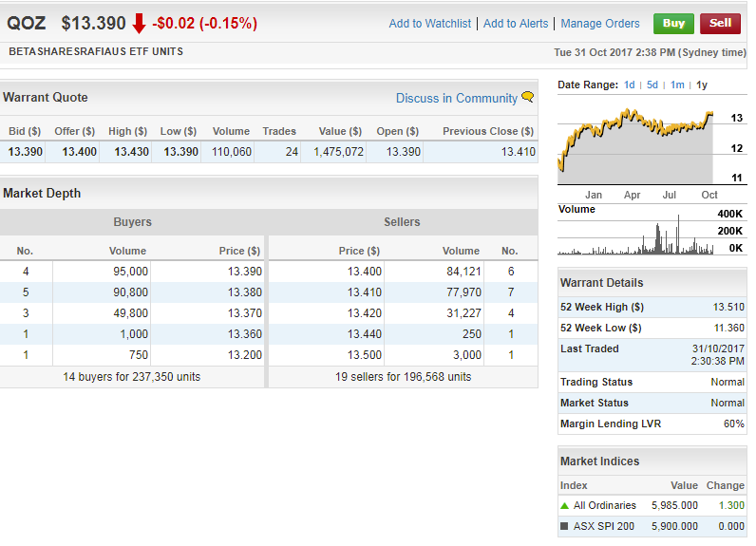Image resolution: width=756 pixels, height=546 pixels.
Task: Click the Bid value 13.390
Action: point(25,152)
